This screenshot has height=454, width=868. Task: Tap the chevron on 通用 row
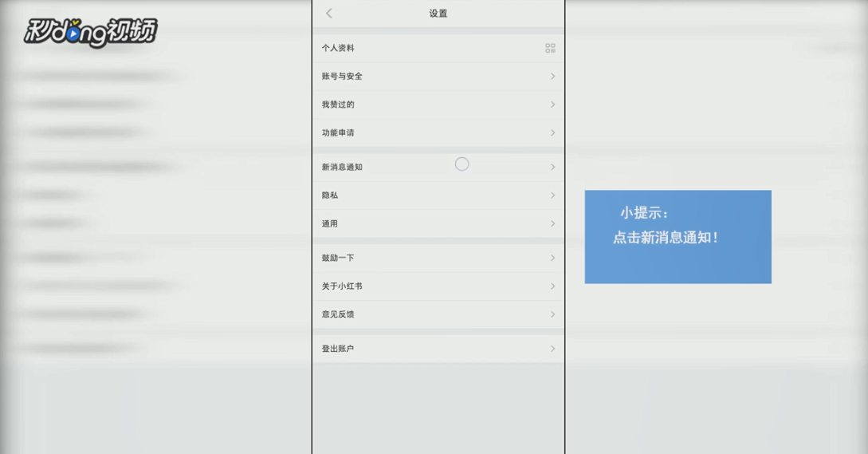pyautogui.click(x=552, y=223)
